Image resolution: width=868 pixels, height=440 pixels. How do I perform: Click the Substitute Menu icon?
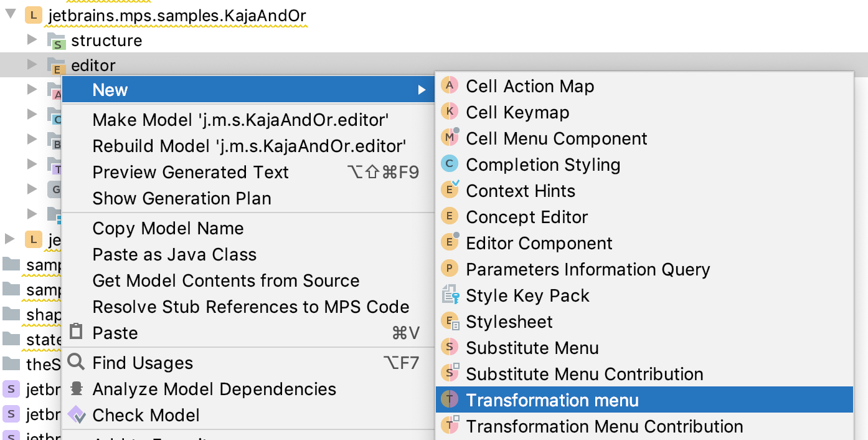click(450, 348)
